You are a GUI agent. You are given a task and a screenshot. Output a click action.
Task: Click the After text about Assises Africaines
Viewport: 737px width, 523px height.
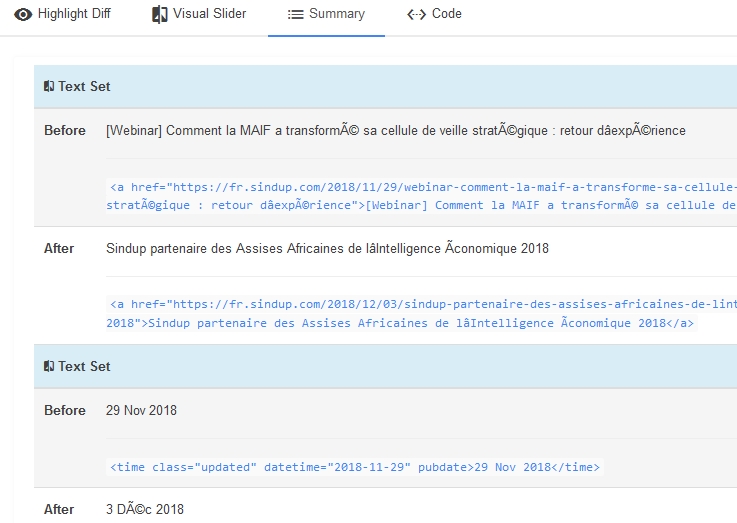point(327,249)
